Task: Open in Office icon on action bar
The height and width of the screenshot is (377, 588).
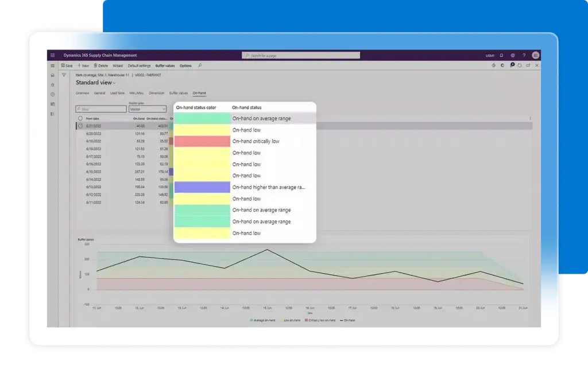Action: click(502, 65)
